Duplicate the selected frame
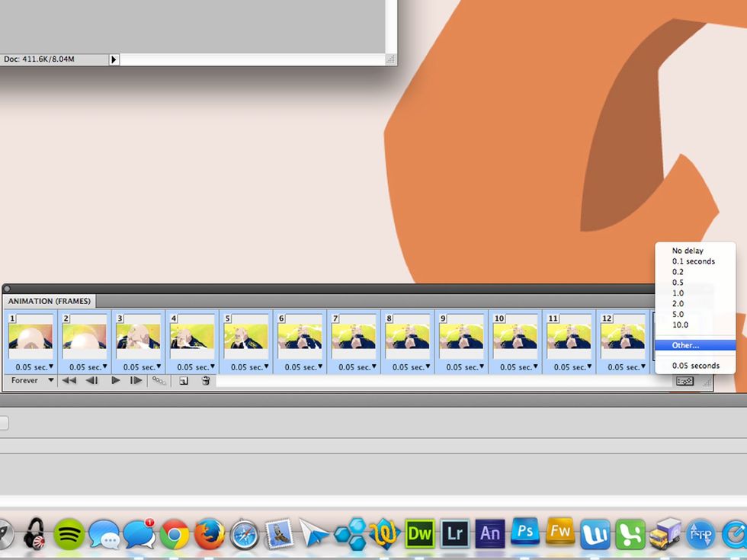The image size is (747, 560). coord(183,380)
